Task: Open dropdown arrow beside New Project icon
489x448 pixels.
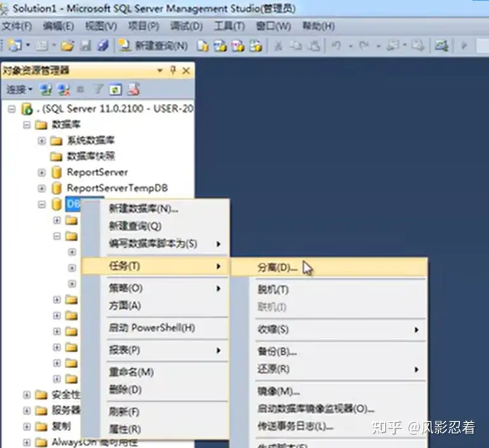Action: coord(28,46)
